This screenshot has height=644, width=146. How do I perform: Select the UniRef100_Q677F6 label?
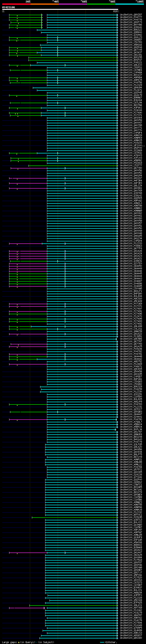point(131,249)
